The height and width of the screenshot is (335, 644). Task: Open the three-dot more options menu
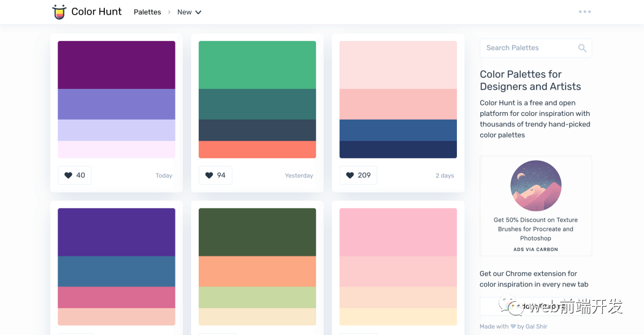click(x=585, y=12)
